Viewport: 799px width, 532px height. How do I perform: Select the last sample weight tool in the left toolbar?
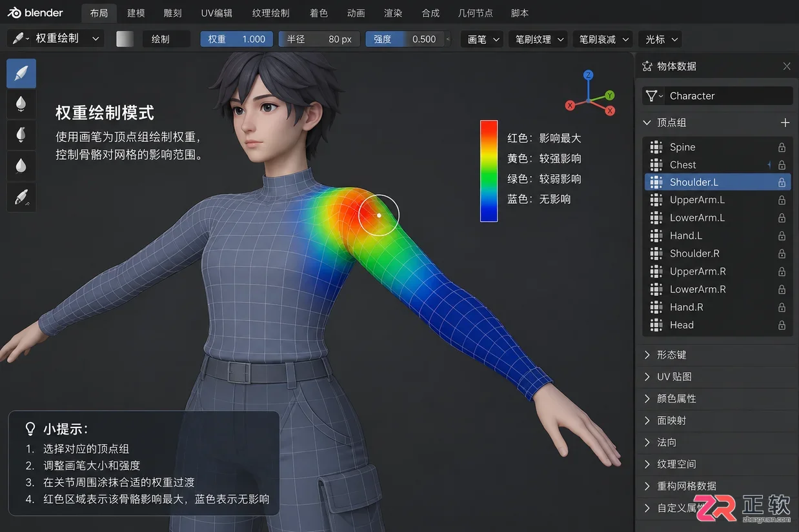point(21,197)
